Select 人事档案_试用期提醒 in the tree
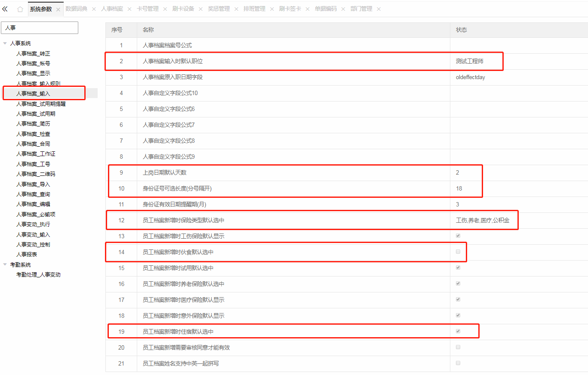588x375 pixels. [41, 104]
